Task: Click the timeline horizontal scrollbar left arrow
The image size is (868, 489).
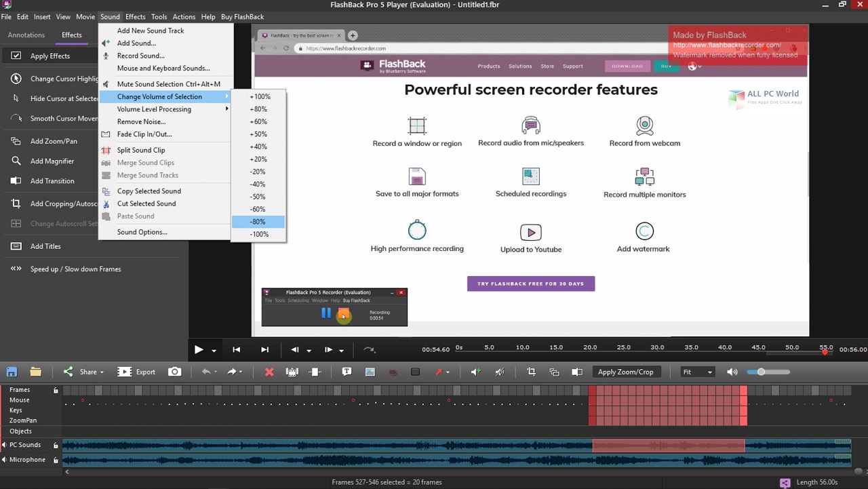Action: coord(66,471)
